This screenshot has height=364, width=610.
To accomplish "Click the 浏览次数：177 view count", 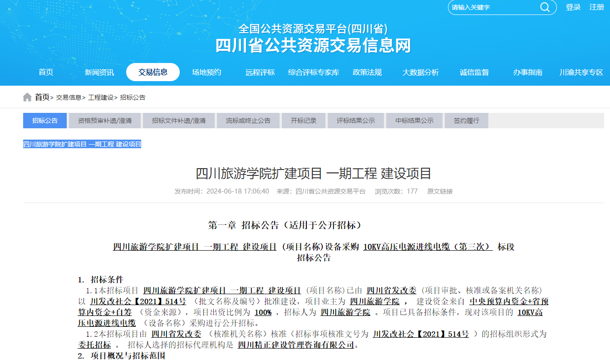I will [396, 191].
